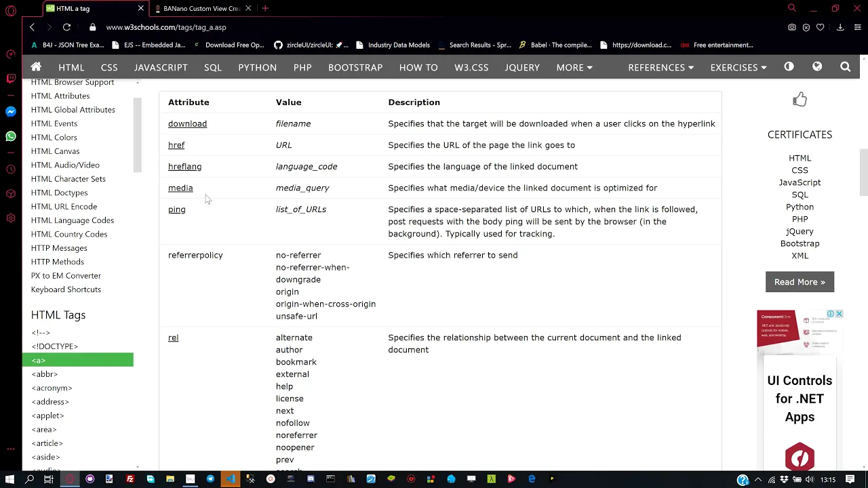Select the HTML a tag tab
This screenshot has height=488, width=868.
[95, 8]
